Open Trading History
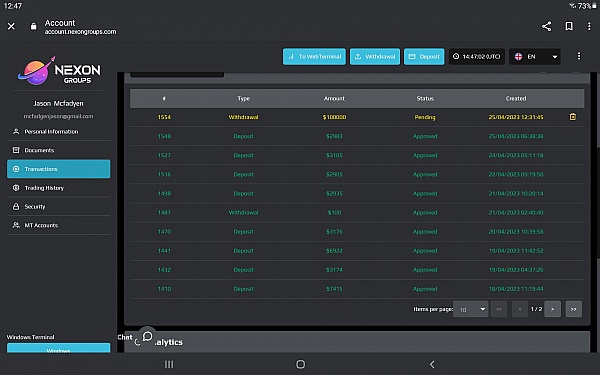600x375 pixels. tap(59, 188)
